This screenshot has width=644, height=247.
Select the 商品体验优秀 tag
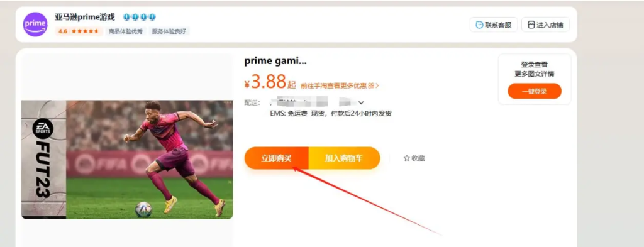pyautogui.click(x=126, y=31)
